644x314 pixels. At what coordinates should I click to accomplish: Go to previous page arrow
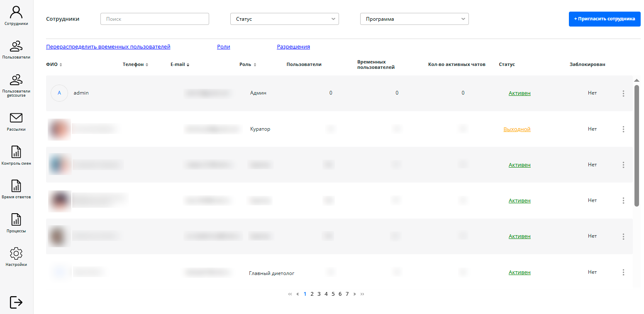point(298,294)
